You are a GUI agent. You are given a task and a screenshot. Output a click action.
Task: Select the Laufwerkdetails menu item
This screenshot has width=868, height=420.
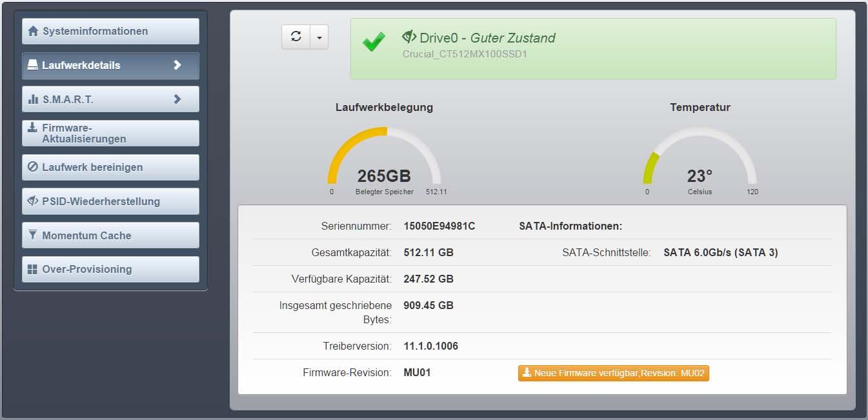pyautogui.click(x=110, y=65)
